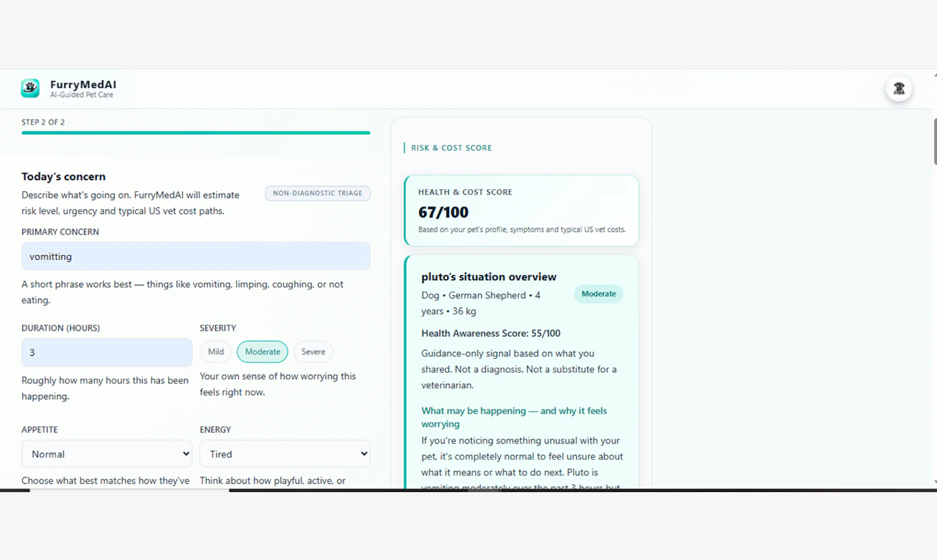Click What may be happening heading
Screen dimensions: 937x560
[x=514, y=417]
